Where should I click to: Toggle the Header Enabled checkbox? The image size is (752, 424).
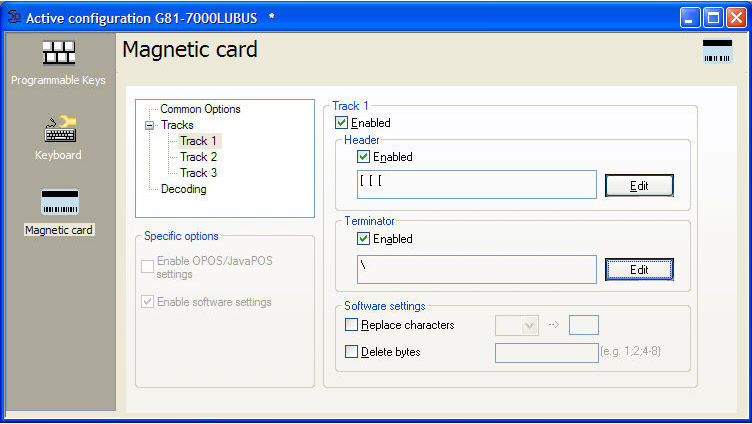(x=363, y=157)
